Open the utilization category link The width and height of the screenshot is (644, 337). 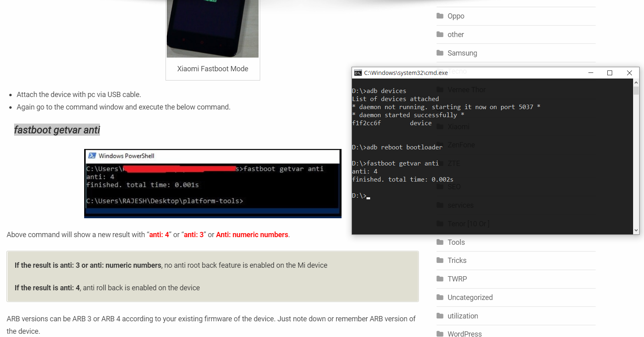click(463, 316)
